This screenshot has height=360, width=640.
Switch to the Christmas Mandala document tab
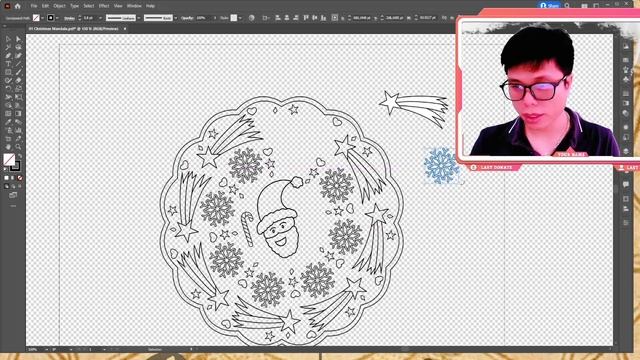73,29
